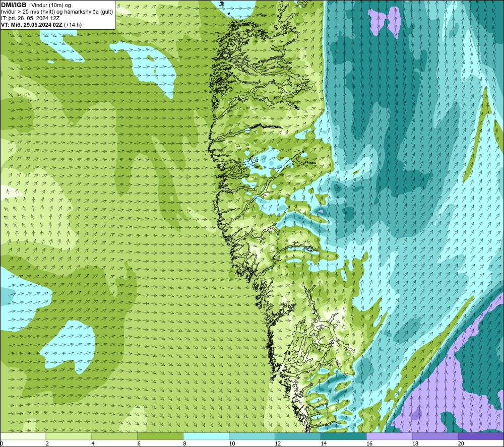504x447 pixels.
Task: Click the '18' label under the color scale
Action: click(x=415, y=443)
